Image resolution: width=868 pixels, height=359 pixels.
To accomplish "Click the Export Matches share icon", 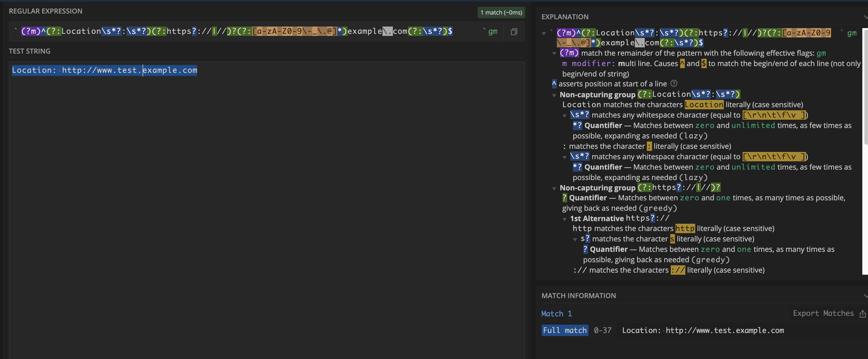I will click(862, 314).
